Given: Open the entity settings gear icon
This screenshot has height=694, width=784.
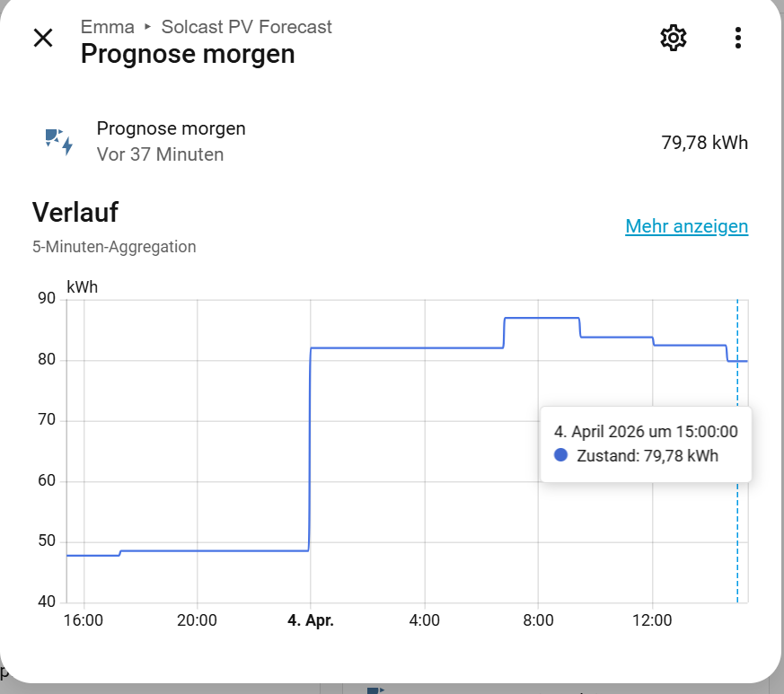Looking at the screenshot, I should pos(673,38).
